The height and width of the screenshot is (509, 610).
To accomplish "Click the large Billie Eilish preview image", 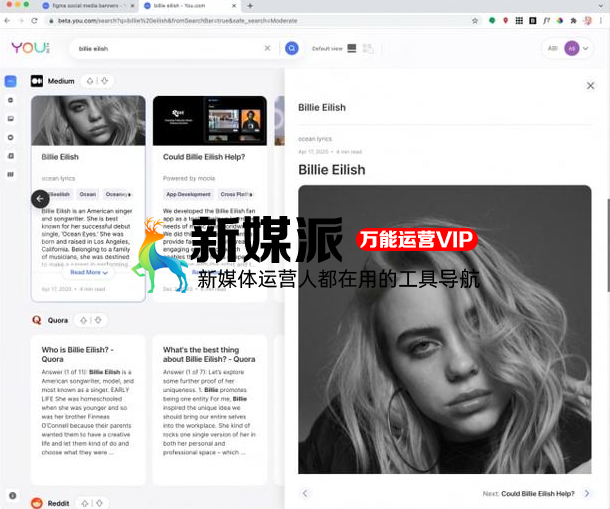I will (445, 329).
